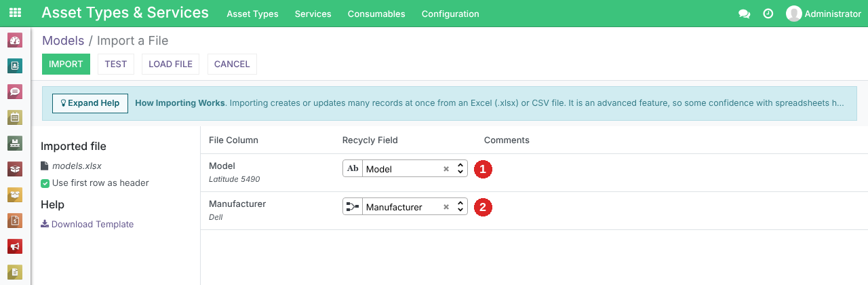Expand the importing help panel
Image resolution: width=868 pixels, height=285 pixels.
click(x=90, y=103)
